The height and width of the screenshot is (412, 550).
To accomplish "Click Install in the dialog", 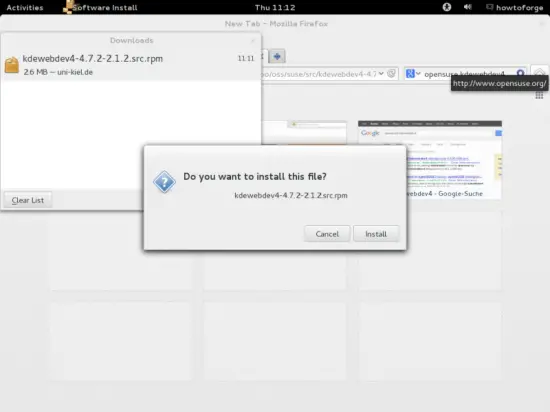I will pos(376,234).
